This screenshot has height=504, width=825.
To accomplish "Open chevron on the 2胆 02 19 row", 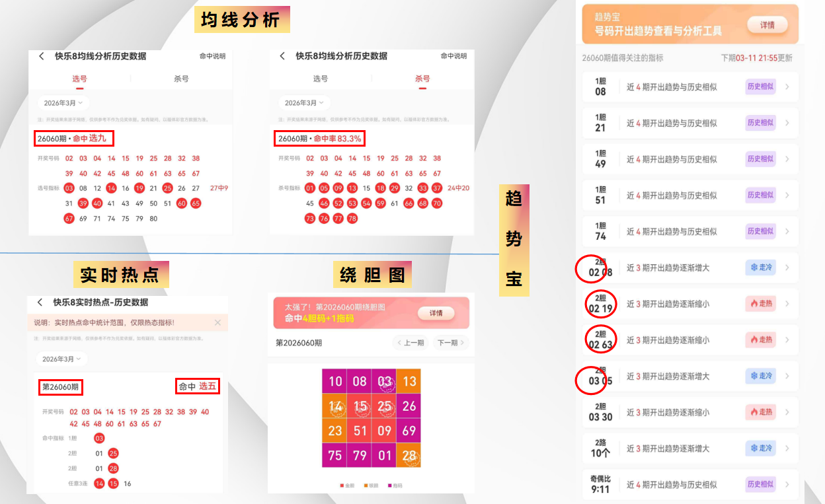I will tap(787, 304).
